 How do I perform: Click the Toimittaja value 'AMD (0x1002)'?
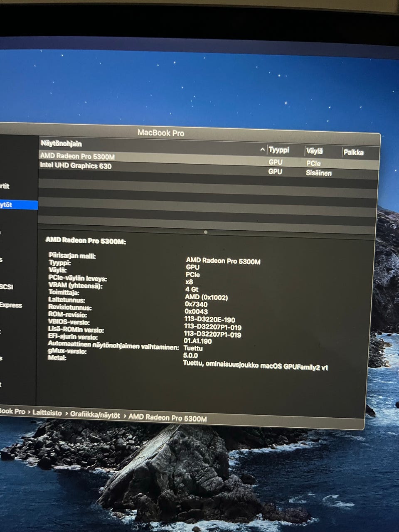click(x=206, y=297)
